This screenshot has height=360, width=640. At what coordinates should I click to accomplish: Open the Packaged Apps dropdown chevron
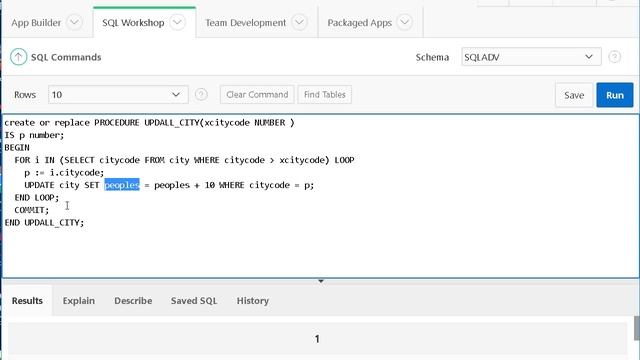pos(404,22)
